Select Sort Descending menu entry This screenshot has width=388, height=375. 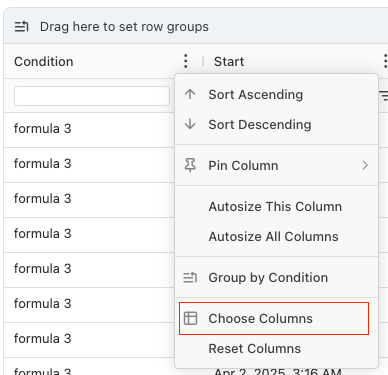point(277,124)
